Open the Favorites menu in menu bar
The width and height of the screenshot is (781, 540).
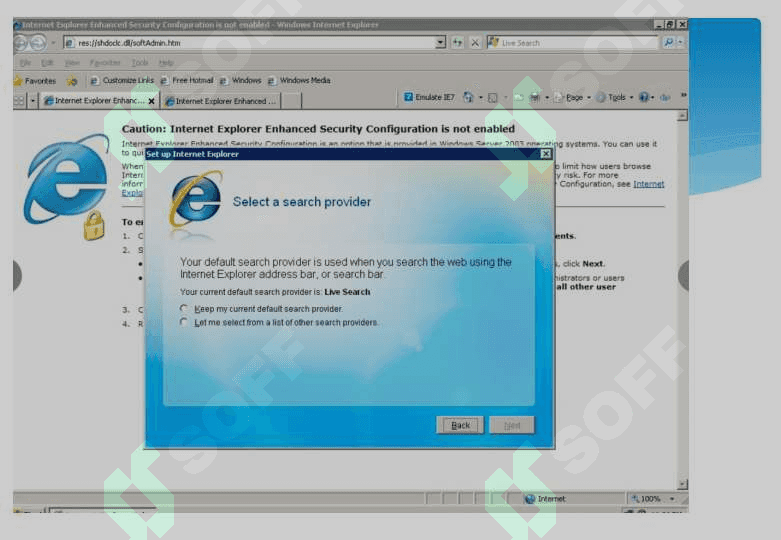point(105,62)
